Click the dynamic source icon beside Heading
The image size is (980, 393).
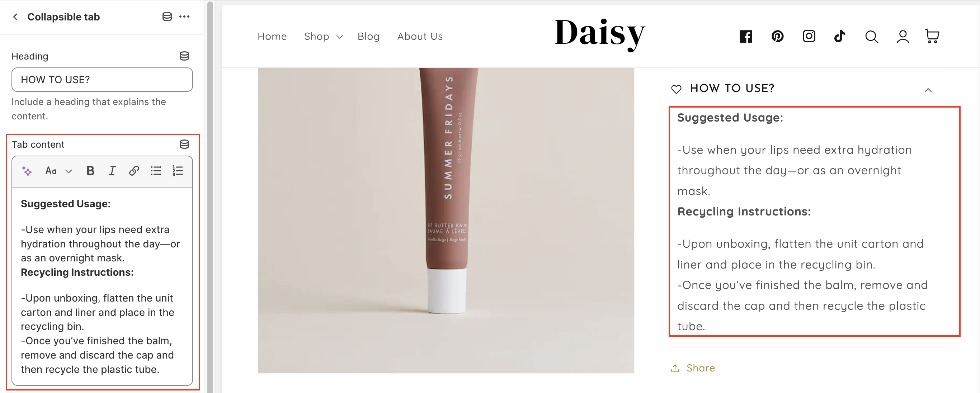coord(184,56)
